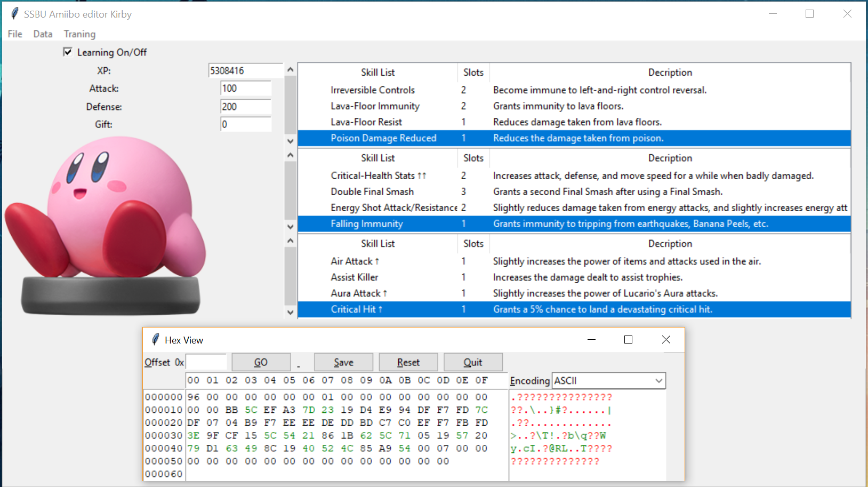Click the Reset button in Hex View
868x487 pixels.
pos(408,362)
